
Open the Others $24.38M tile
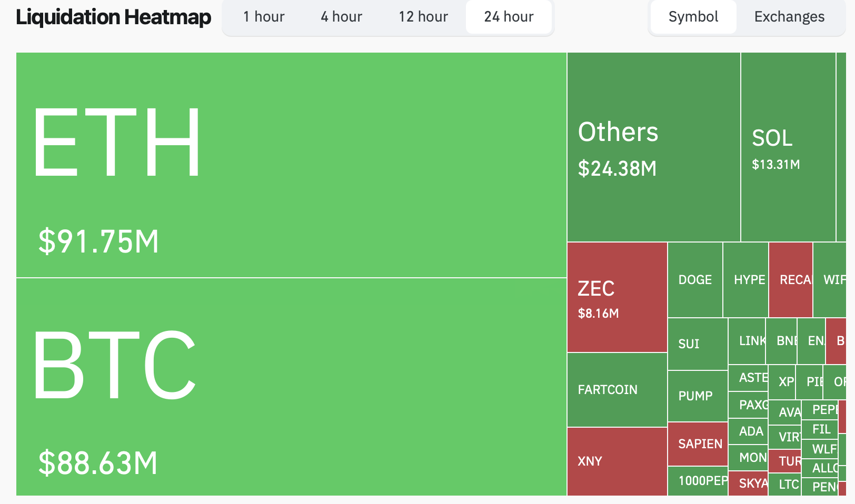[653, 147]
